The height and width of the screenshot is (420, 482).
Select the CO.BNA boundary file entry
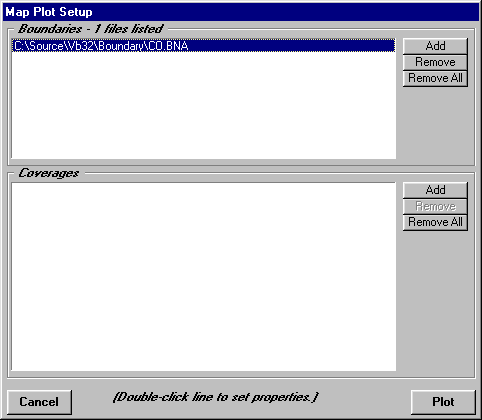pyautogui.click(x=203, y=46)
